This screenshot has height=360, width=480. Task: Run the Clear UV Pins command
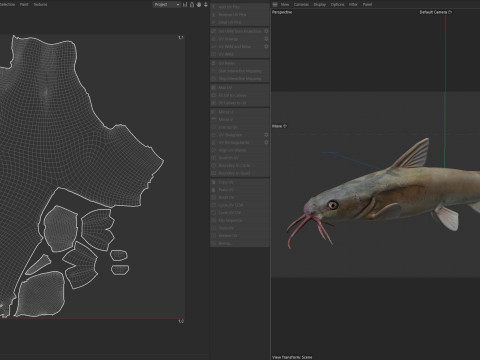[x=240, y=22]
